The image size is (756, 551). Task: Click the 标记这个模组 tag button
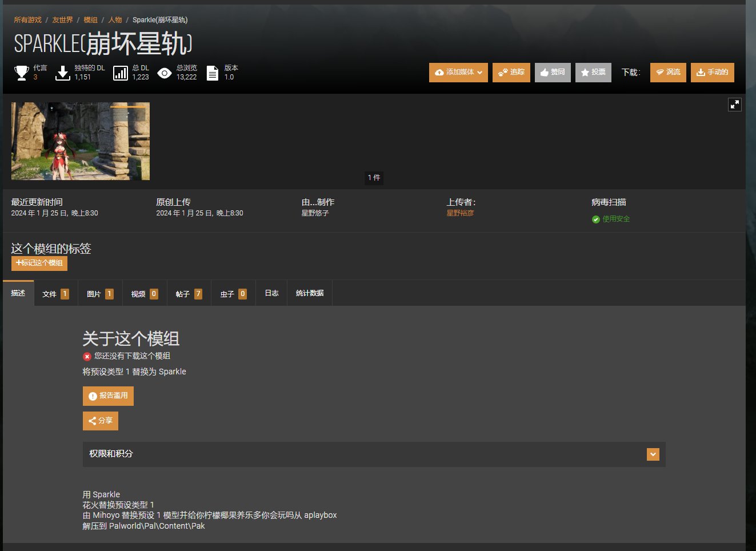(39, 263)
